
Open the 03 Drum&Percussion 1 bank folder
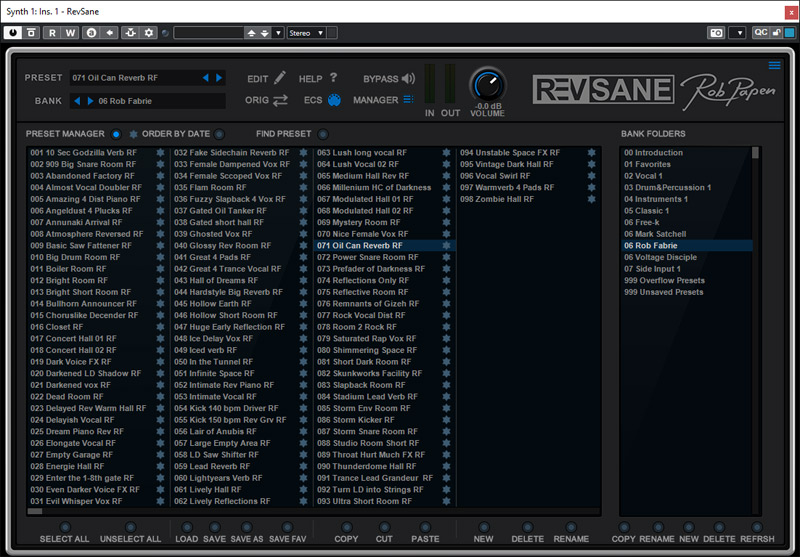tap(667, 187)
